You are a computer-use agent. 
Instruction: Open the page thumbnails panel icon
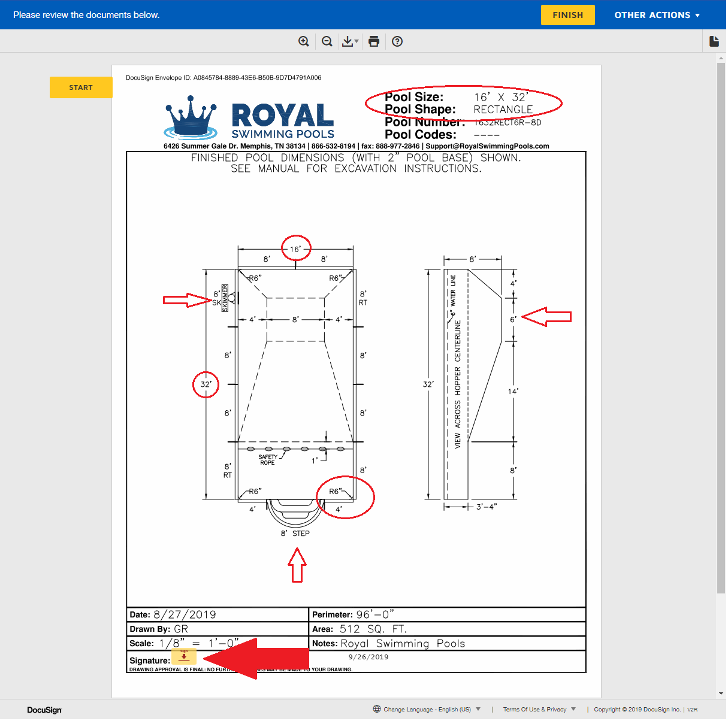pyautogui.click(x=714, y=40)
